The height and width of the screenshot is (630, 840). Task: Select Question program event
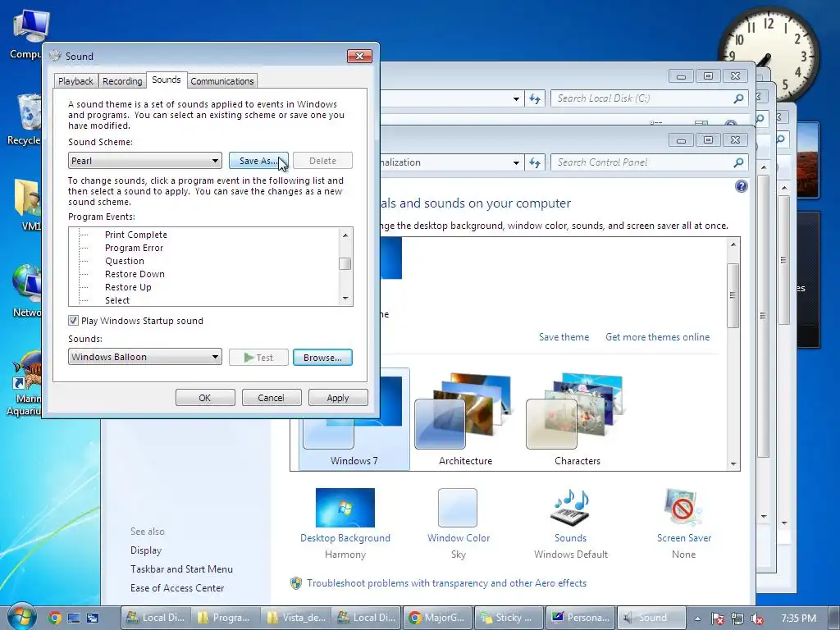tap(125, 261)
